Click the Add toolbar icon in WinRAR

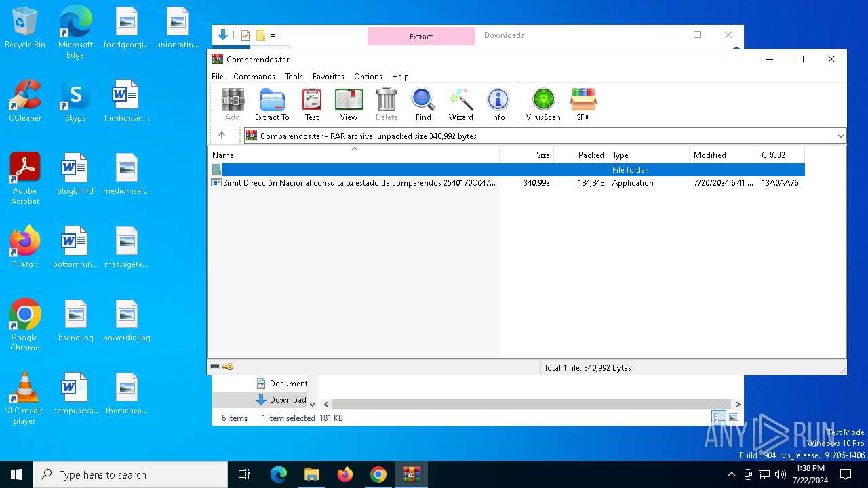tap(233, 104)
